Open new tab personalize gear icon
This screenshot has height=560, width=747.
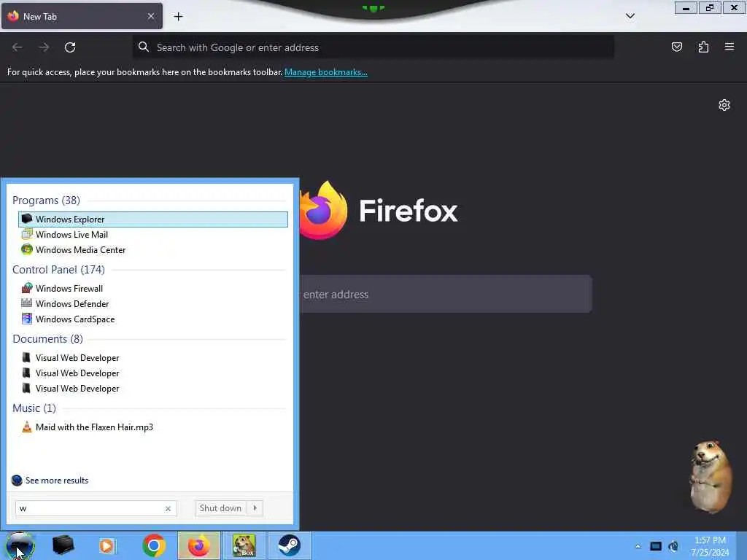pos(724,105)
